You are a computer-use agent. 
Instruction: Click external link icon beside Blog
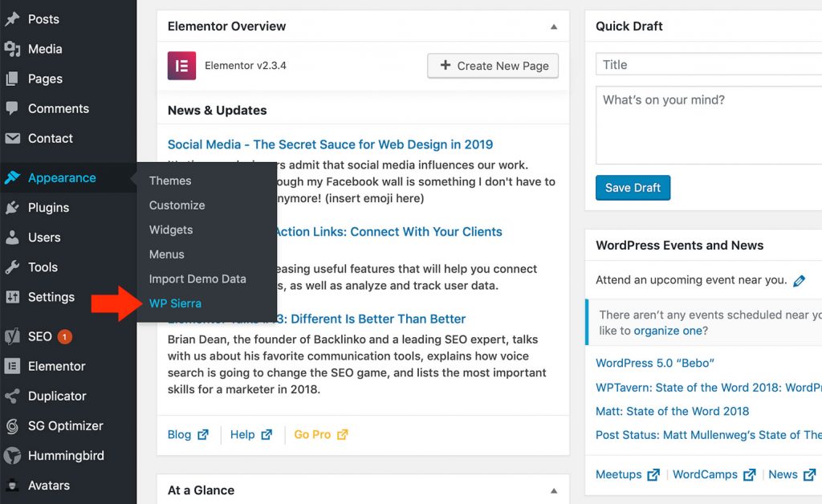coord(203,435)
